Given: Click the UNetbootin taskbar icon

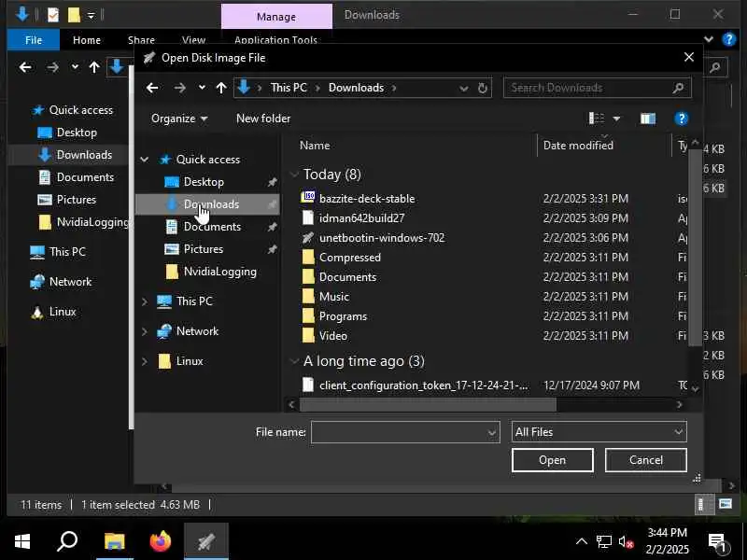Looking at the screenshot, I should tap(206, 541).
